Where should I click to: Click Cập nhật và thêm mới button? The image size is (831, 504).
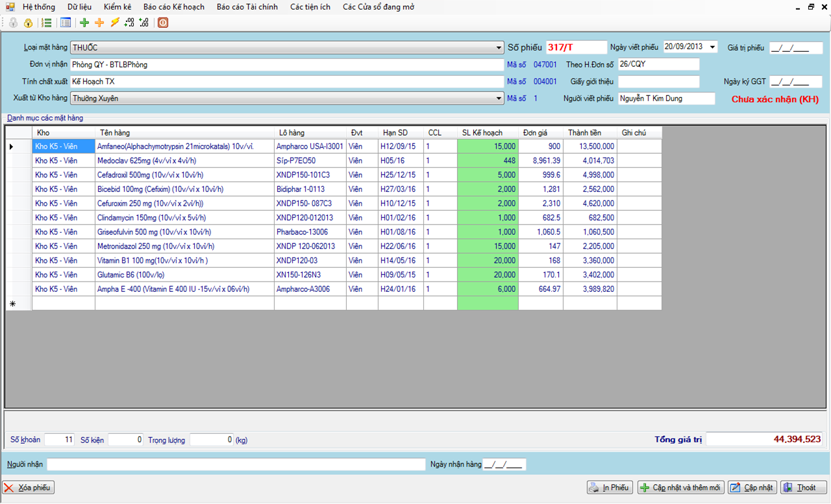point(680,488)
